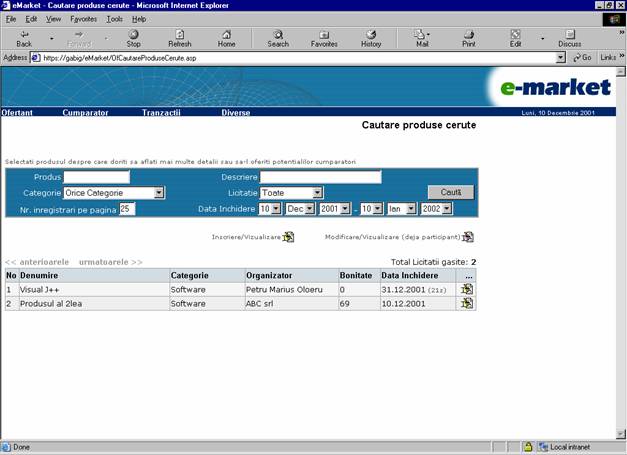Click the urmatoarele >> pagination link
Viewport: 627px width, 455px height.
coord(110,261)
